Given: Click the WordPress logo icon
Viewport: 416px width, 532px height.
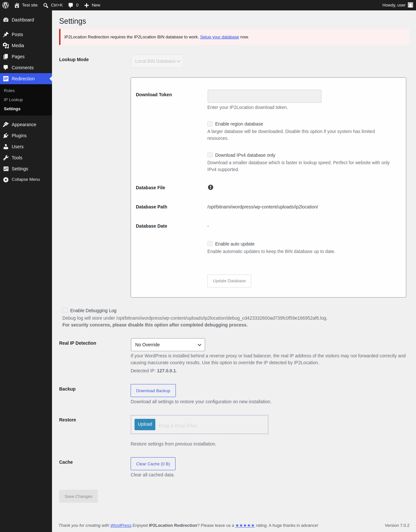Looking at the screenshot, I should tap(6, 5).
